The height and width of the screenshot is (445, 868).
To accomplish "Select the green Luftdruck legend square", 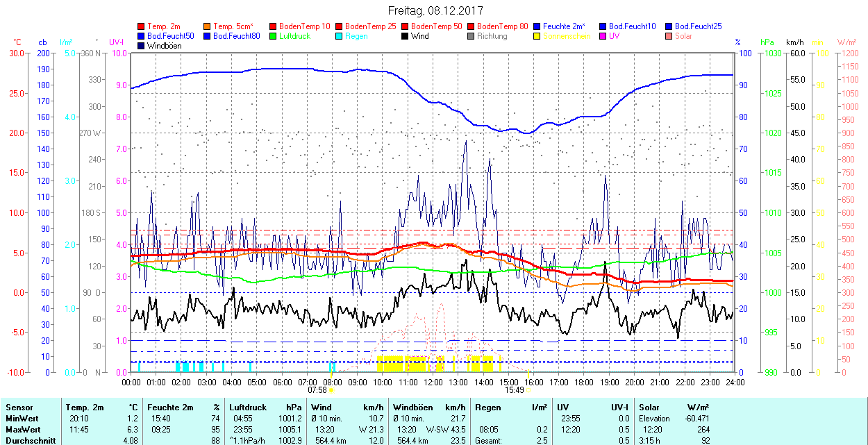I will 274,36.
